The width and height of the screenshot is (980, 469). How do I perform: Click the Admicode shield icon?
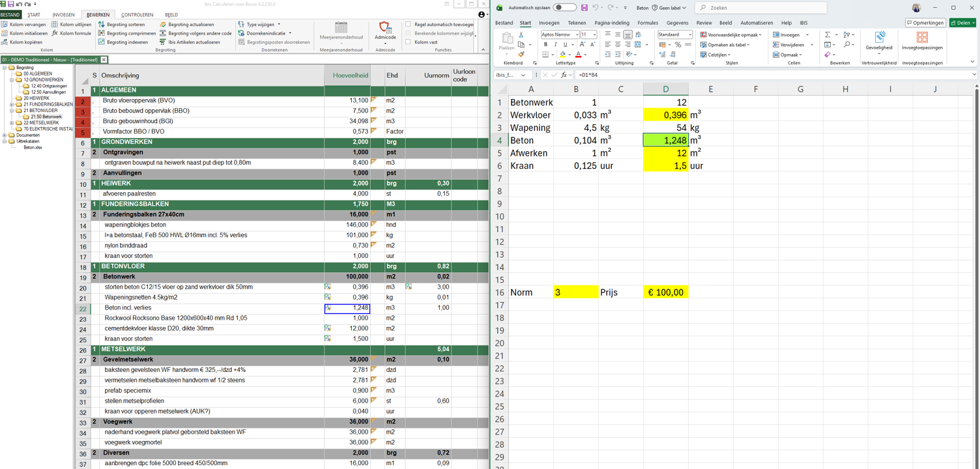384,27
